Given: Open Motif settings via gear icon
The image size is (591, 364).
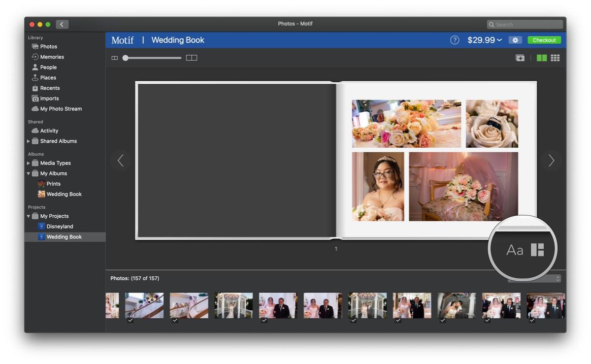Looking at the screenshot, I should tap(515, 40).
